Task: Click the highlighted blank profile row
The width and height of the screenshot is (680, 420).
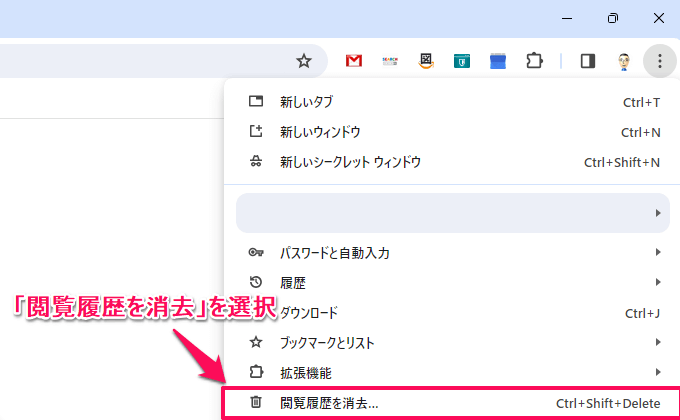Action: pyautogui.click(x=452, y=213)
